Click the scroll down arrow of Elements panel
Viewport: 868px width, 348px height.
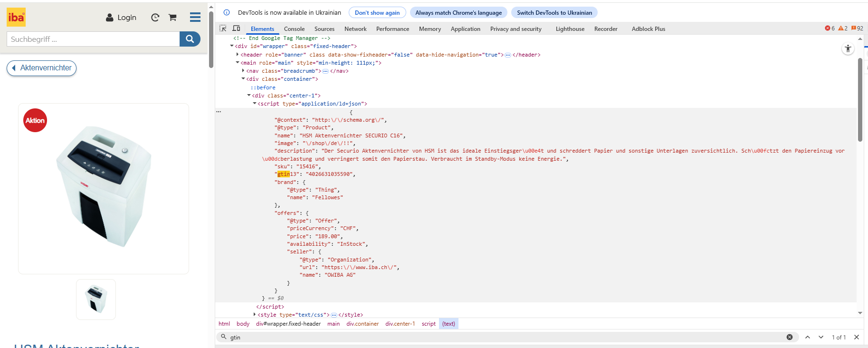click(x=860, y=313)
